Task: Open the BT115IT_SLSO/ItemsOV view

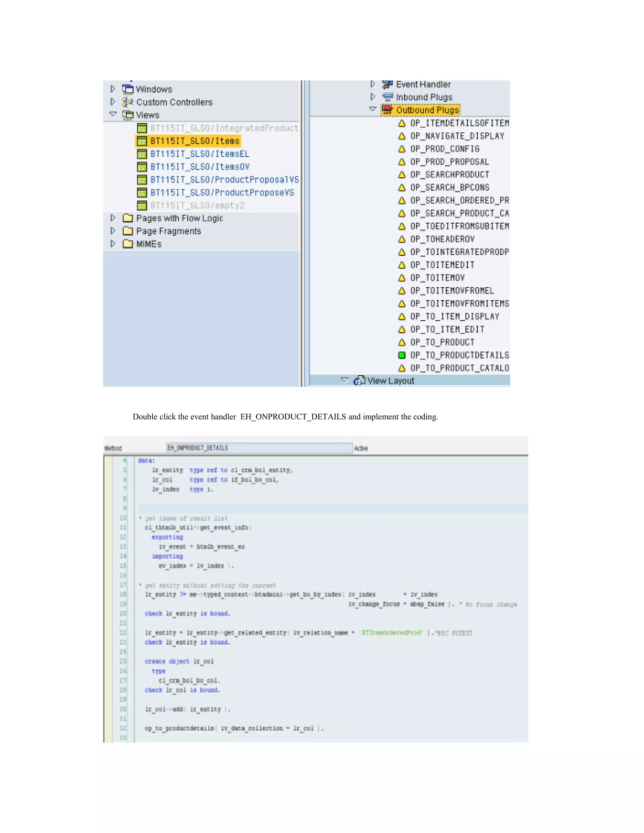Action: 200,167
